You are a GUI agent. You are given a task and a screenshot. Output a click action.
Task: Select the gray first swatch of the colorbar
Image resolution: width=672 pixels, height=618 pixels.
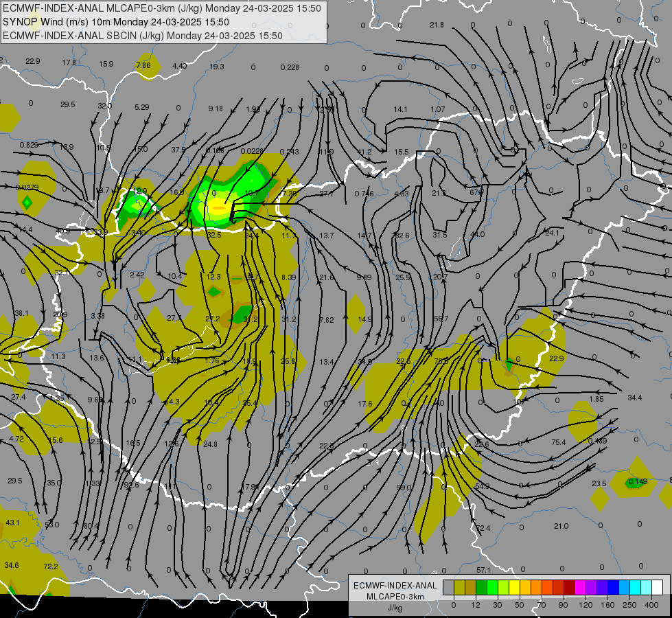(x=448, y=588)
